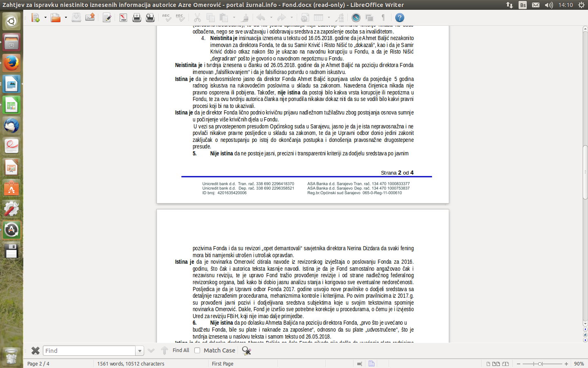Select Clone Formatting paintbrush
The height and width of the screenshot is (368, 588).
point(244,18)
